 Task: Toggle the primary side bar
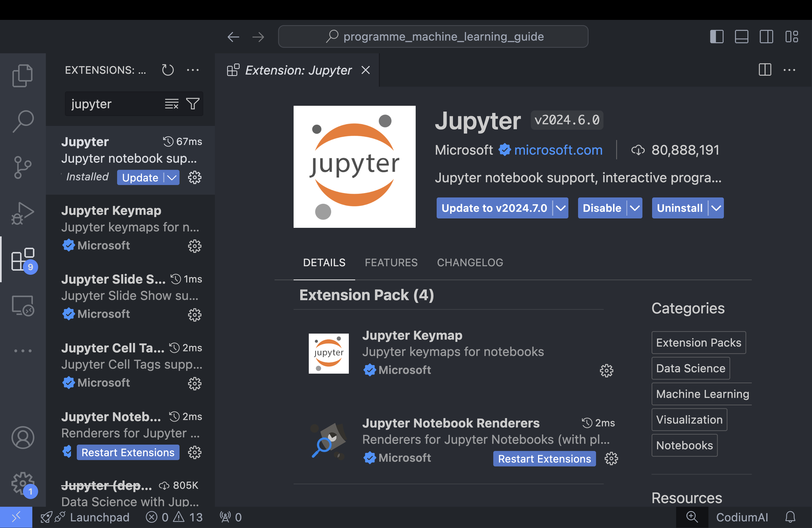pyautogui.click(x=717, y=37)
